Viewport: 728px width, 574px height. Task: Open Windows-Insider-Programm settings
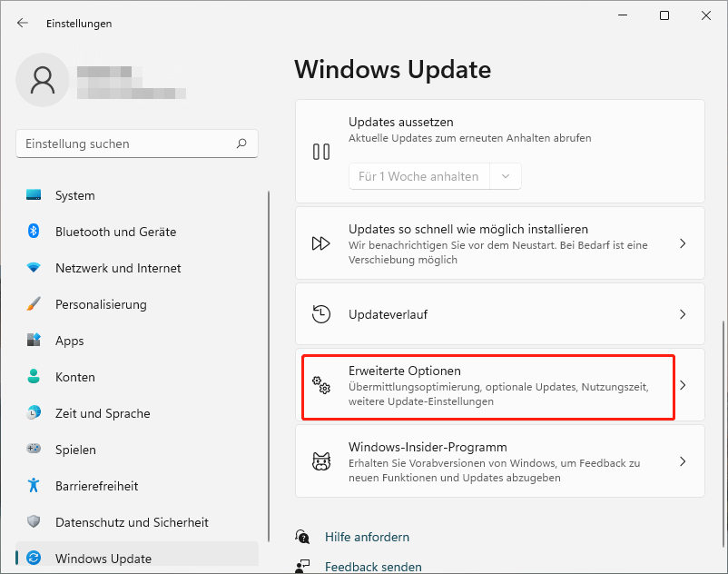pyautogui.click(x=500, y=461)
